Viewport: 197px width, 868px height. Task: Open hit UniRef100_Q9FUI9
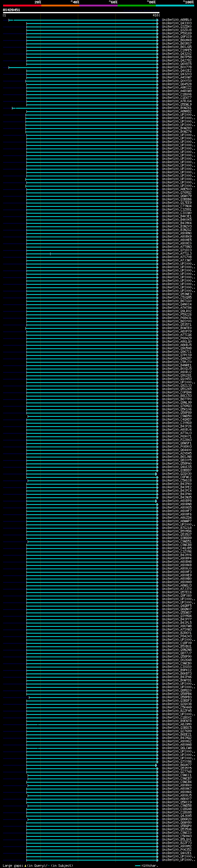tap(177, 37)
